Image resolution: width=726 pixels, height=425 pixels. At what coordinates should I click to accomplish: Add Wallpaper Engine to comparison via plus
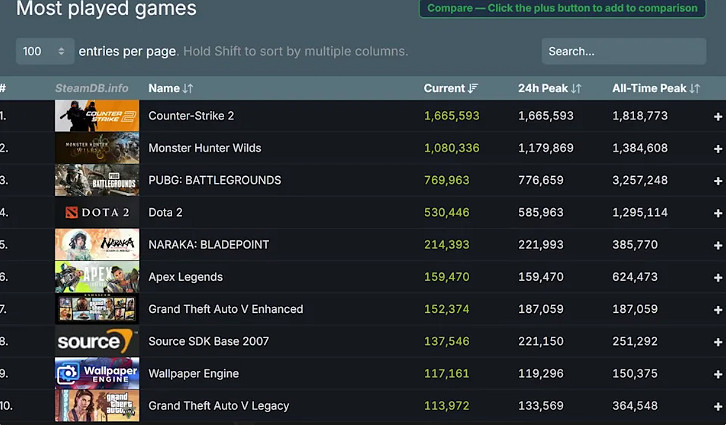click(x=718, y=374)
